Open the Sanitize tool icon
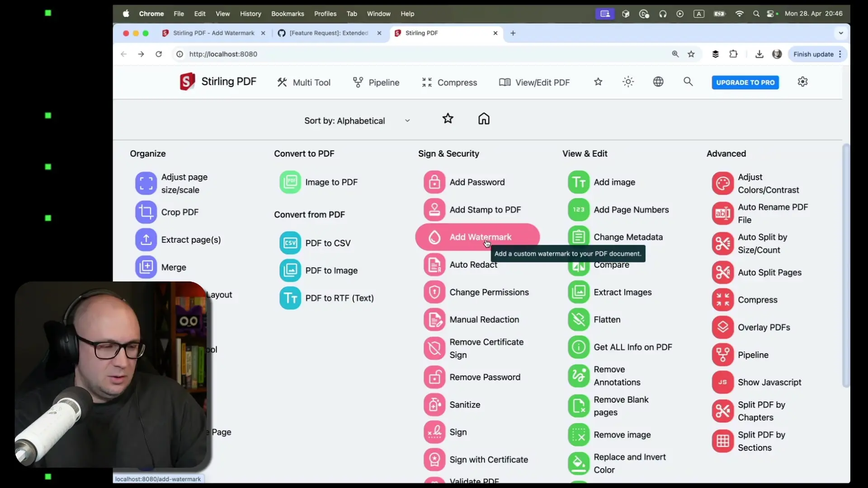 pyautogui.click(x=434, y=405)
